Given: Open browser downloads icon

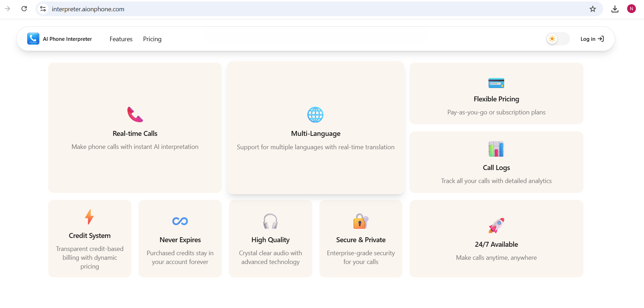Looking at the screenshot, I should [615, 9].
